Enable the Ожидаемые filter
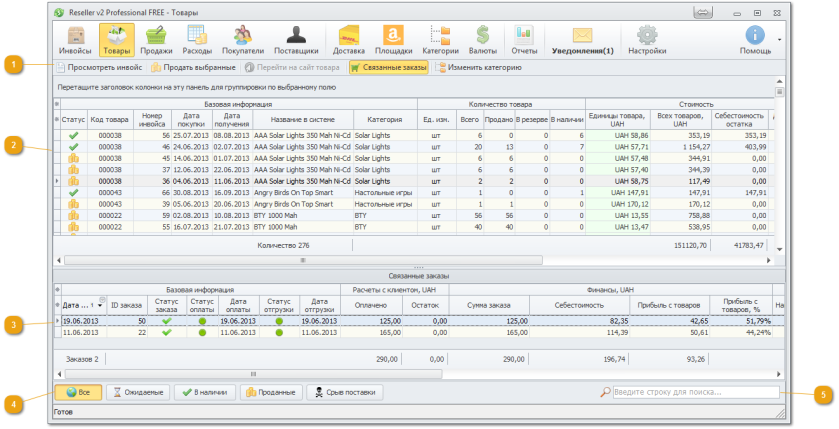 coord(137,393)
